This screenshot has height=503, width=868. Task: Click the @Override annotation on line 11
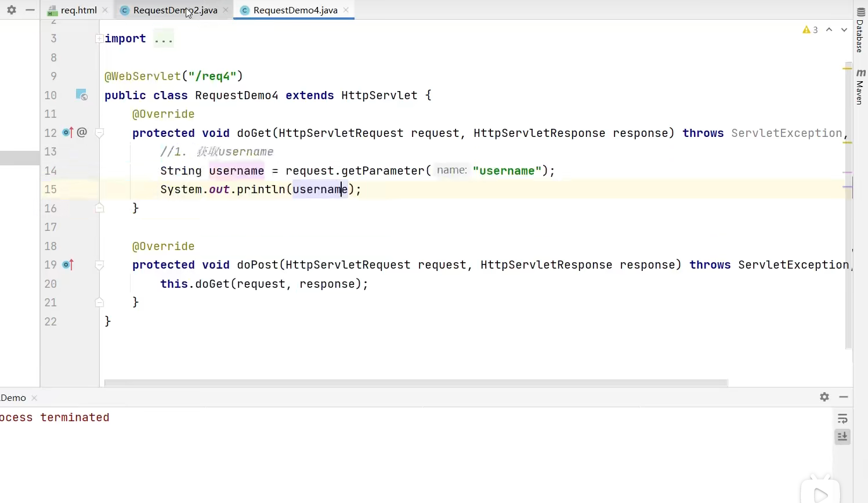[164, 114]
